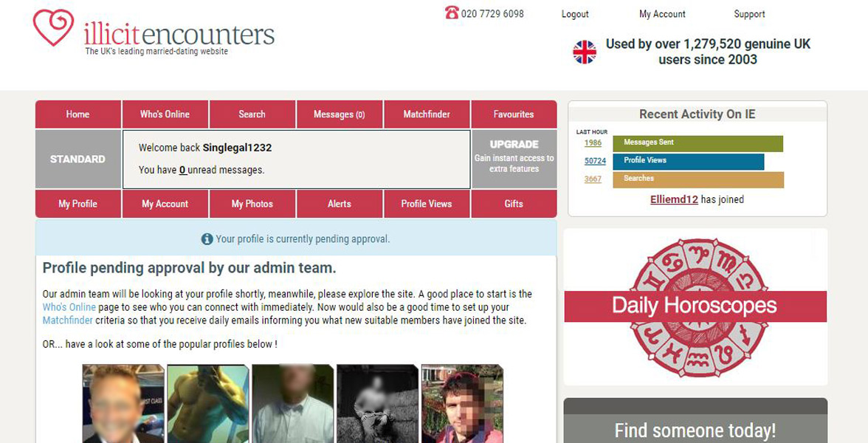Screen dimensions: 868x443
Task: Open the Gifts menu item
Action: pyautogui.click(x=514, y=204)
